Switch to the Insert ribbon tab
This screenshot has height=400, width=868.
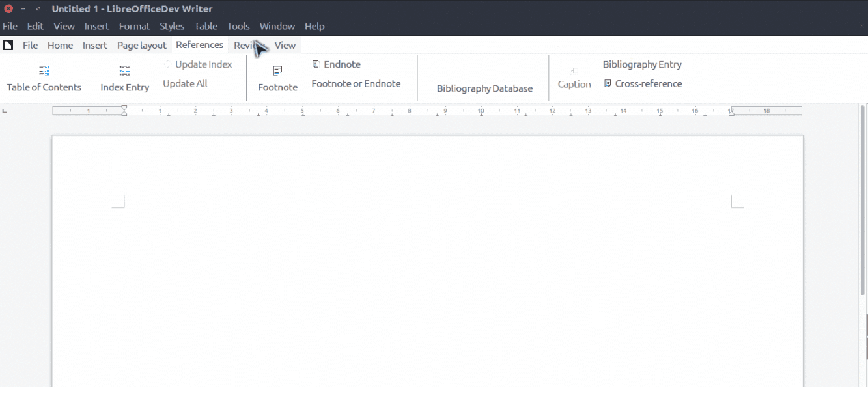click(95, 45)
